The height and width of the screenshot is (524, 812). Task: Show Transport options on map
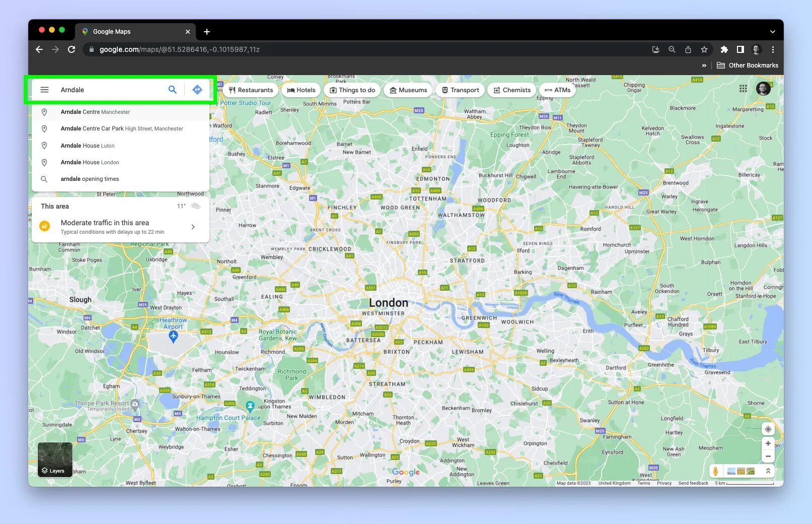[460, 90]
